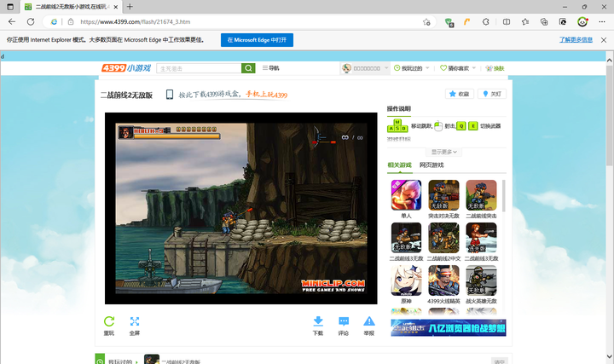The image size is (614, 364).
Task: Click the browser Back arrow
Action: [12, 22]
